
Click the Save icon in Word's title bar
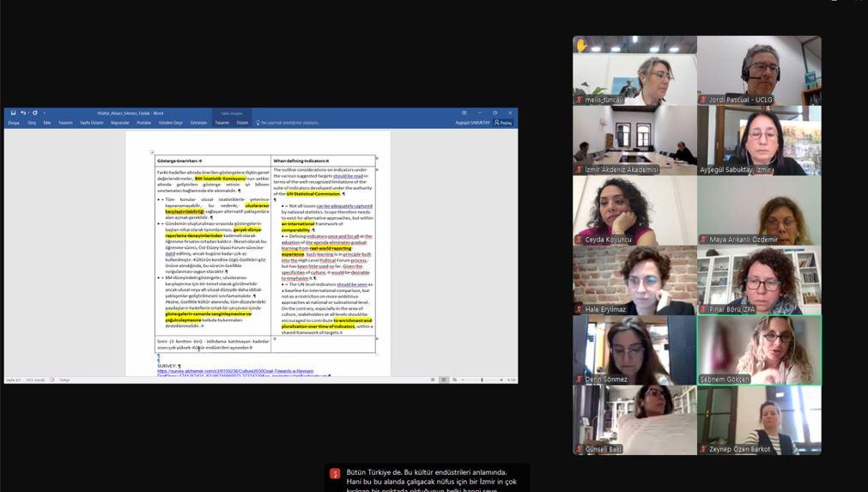13,112
